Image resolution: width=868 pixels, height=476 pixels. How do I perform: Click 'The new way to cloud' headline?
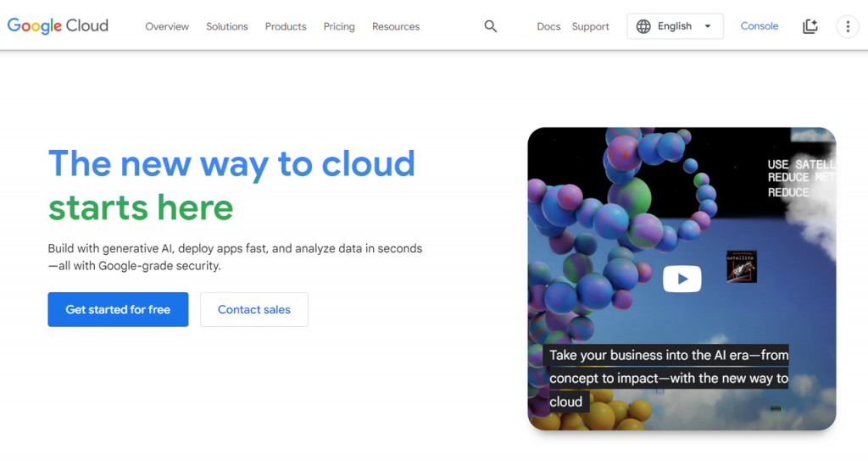pyautogui.click(x=231, y=163)
